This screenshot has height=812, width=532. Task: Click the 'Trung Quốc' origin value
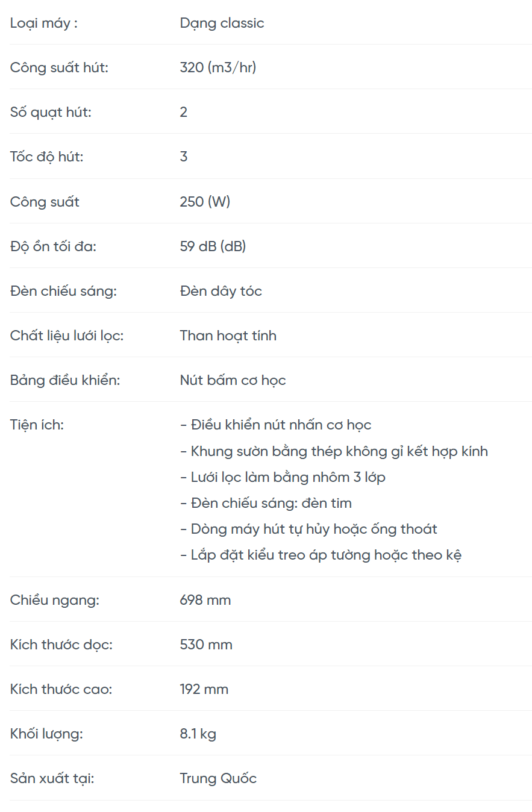pos(218,778)
